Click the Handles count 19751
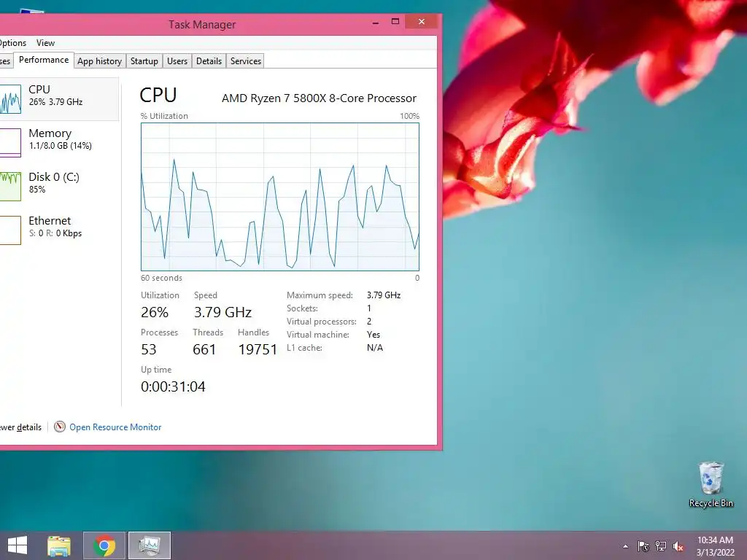747x560 pixels. pos(258,349)
